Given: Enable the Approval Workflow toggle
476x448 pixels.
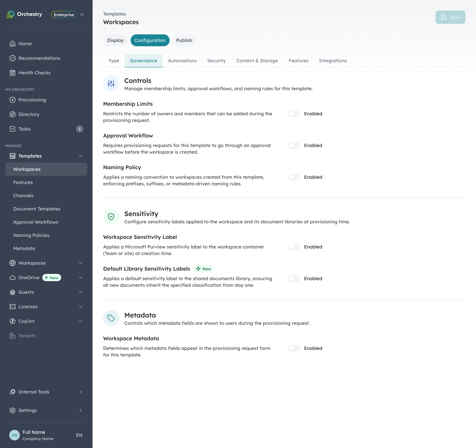Looking at the screenshot, I should (294, 145).
